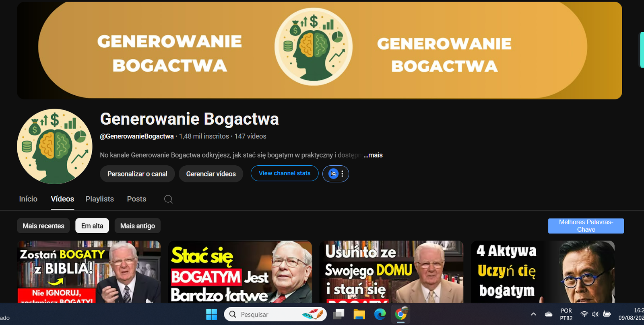
Task: Select the Vídeos tab
Action: pos(62,199)
